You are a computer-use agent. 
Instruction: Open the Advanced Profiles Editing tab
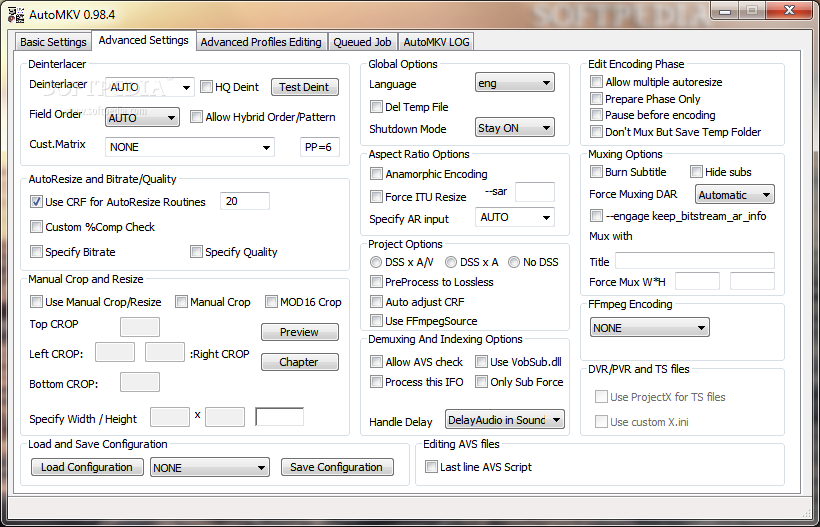pyautogui.click(x=261, y=42)
